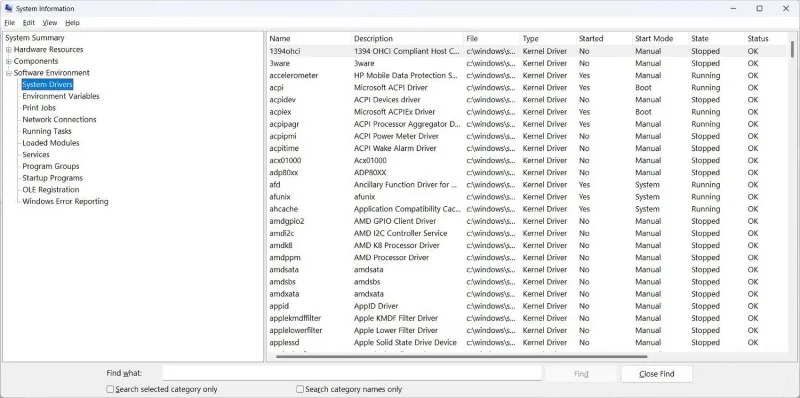Select Software Environment category
800x398 pixels.
tap(52, 73)
